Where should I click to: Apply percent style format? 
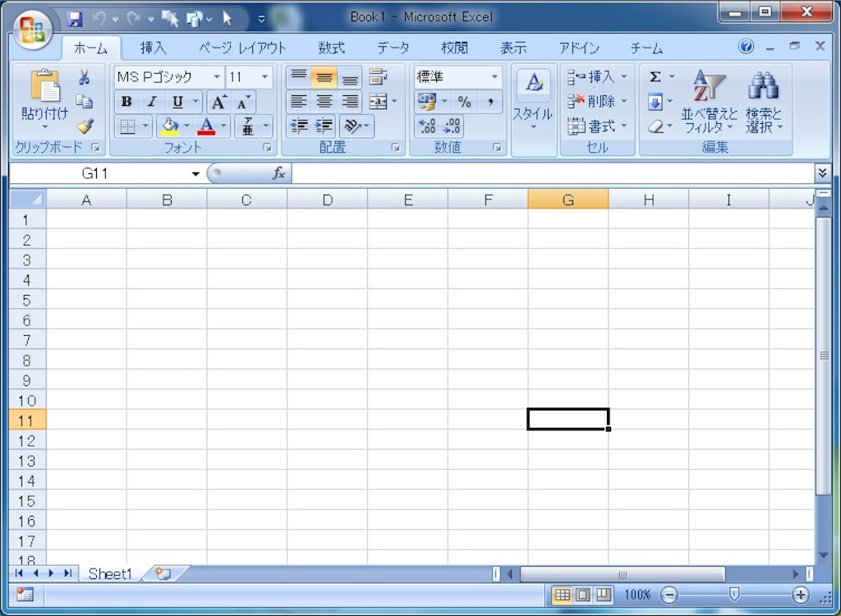(x=465, y=101)
